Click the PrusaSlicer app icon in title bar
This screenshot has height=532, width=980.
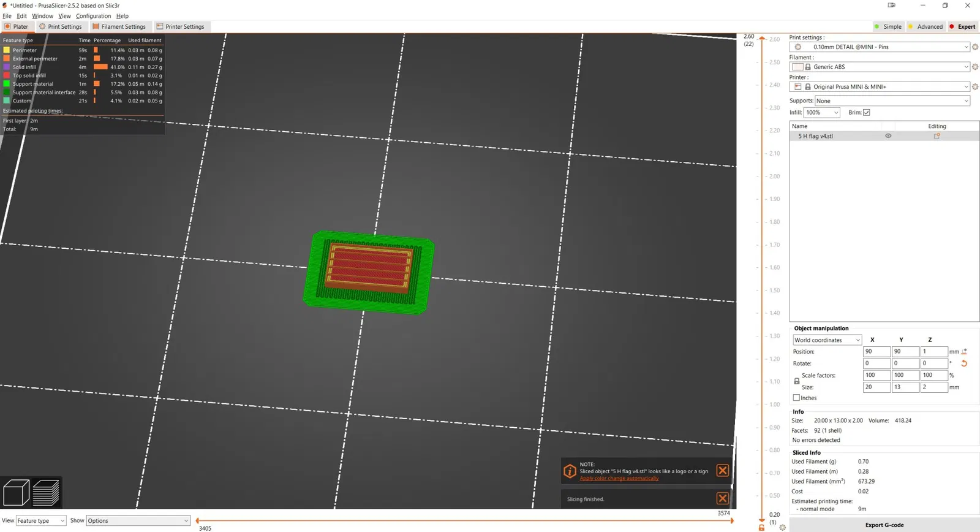5,6
